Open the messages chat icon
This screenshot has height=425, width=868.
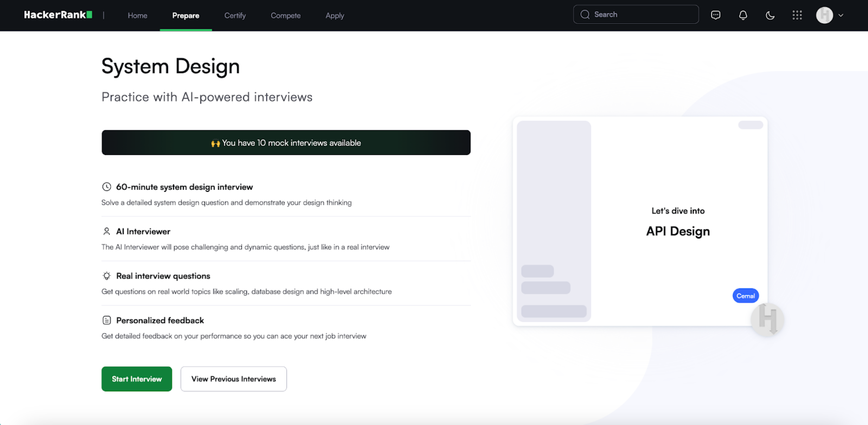715,15
